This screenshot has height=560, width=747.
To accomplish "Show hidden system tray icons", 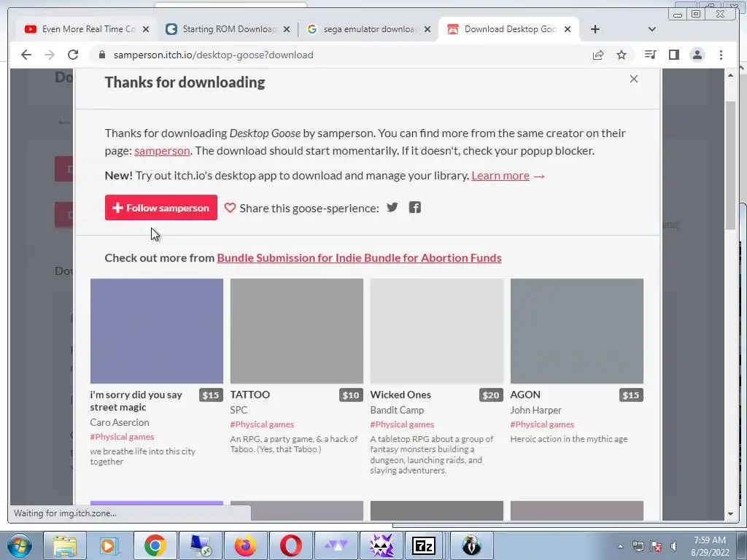I will (620, 546).
